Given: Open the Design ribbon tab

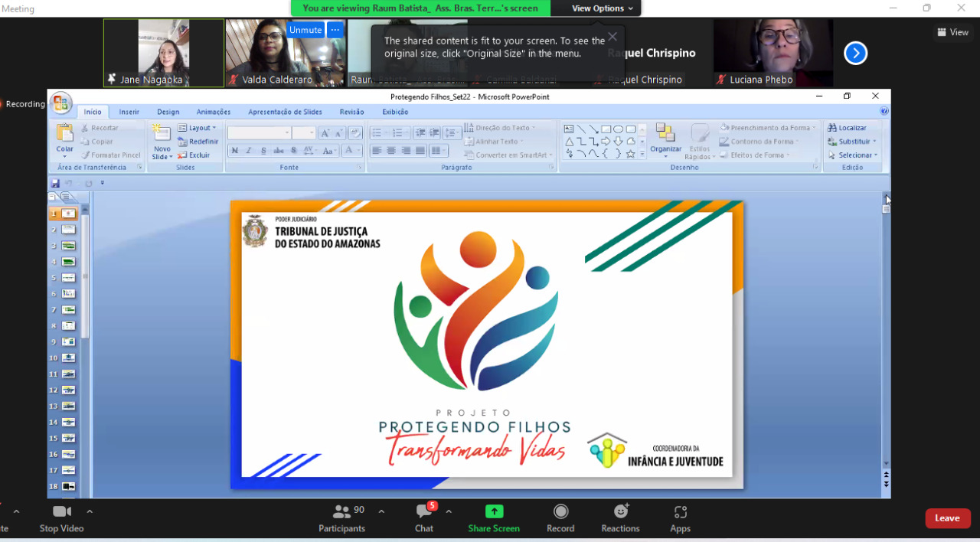Looking at the screenshot, I should pos(168,112).
